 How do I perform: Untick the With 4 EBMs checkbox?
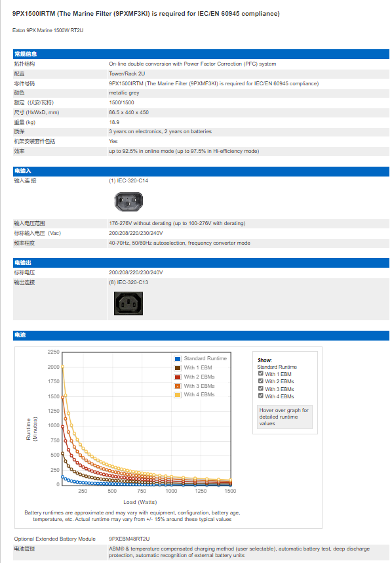click(261, 396)
